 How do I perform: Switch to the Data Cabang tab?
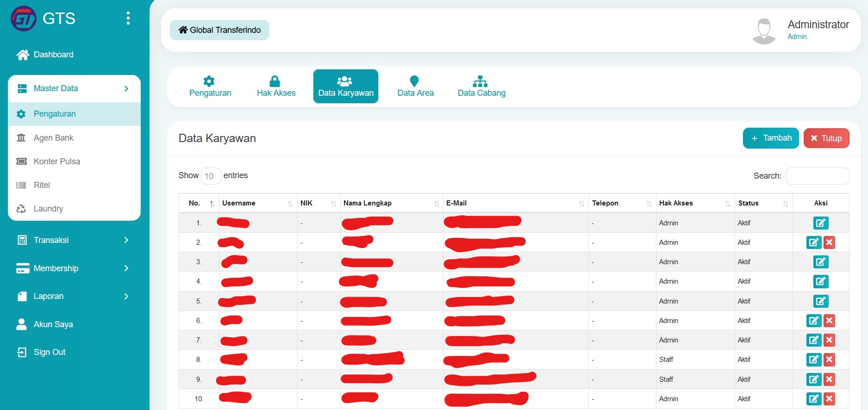pos(481,87)
